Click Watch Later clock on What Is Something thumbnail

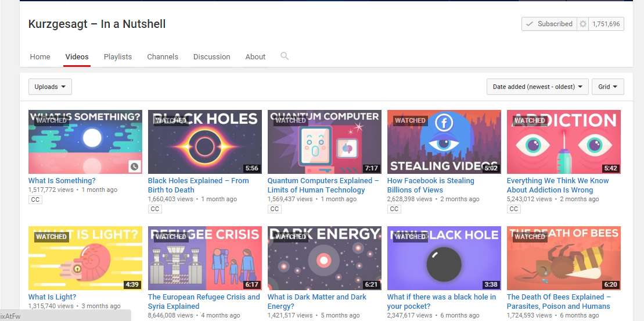coord(134,166)
